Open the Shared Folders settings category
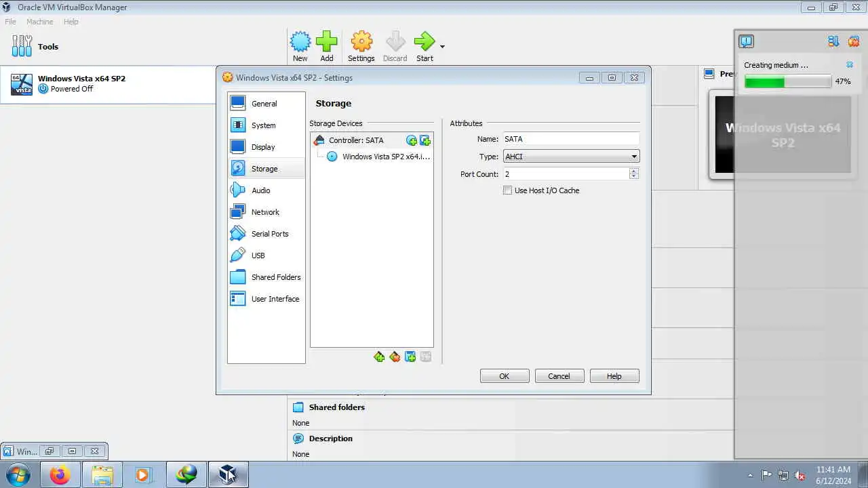 coord(267,277)
